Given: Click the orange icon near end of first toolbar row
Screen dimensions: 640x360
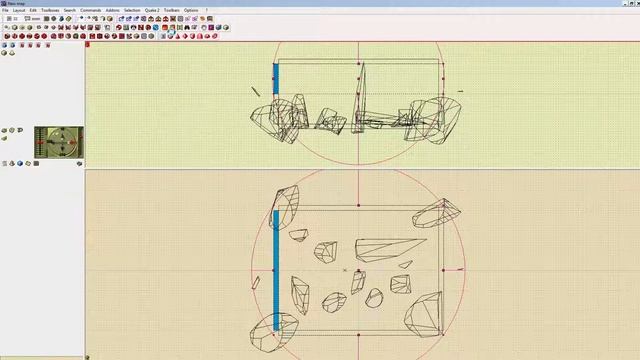Looking at the screenshot, I should click(202, 19).
